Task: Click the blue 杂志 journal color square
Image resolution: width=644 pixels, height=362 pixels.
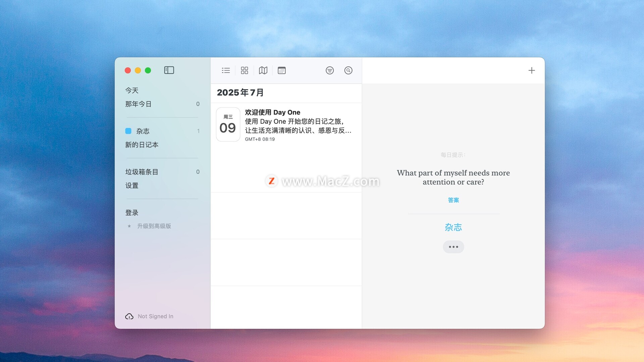Action: [x=128, y=131]
